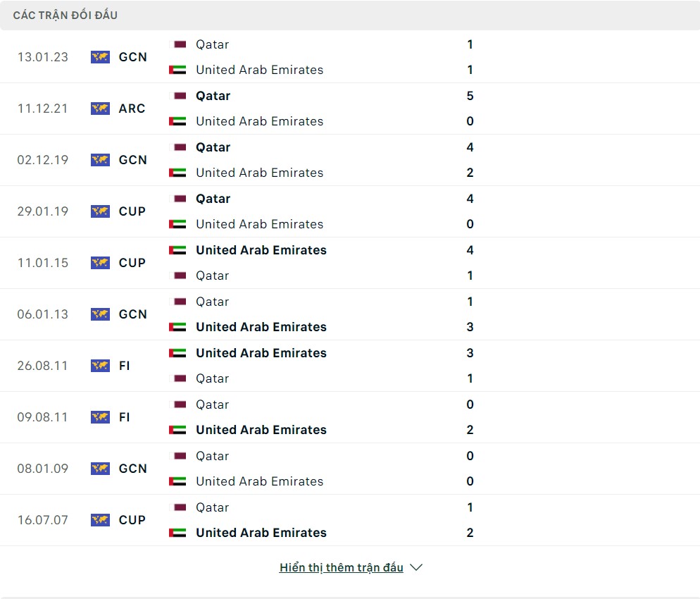Click the UAE flag in the 29.01.19 match

click(177, 224)
